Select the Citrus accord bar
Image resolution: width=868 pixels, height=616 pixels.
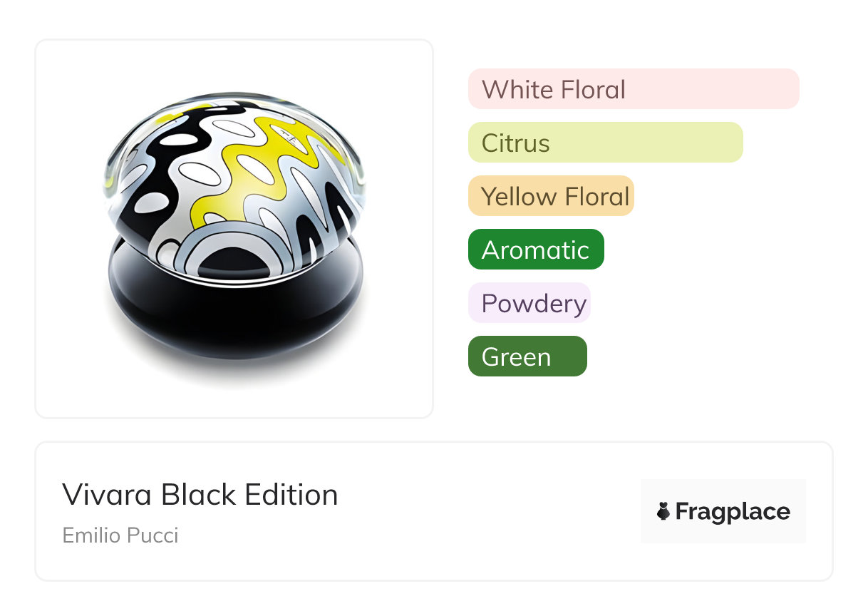605,143
